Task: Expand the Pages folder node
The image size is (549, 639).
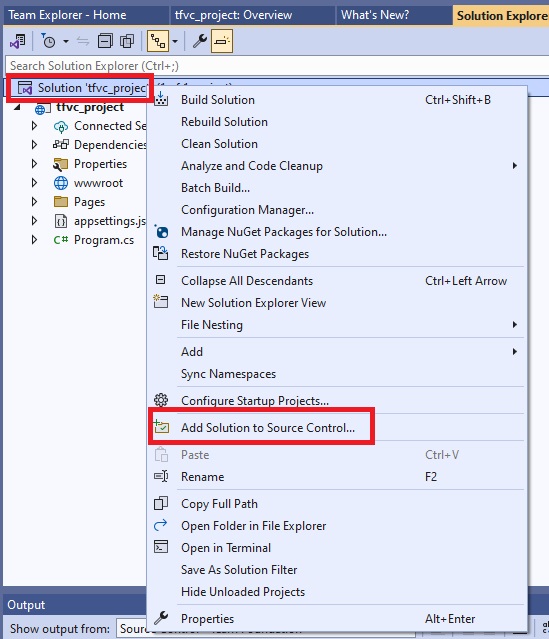Action: pos(34,202)
